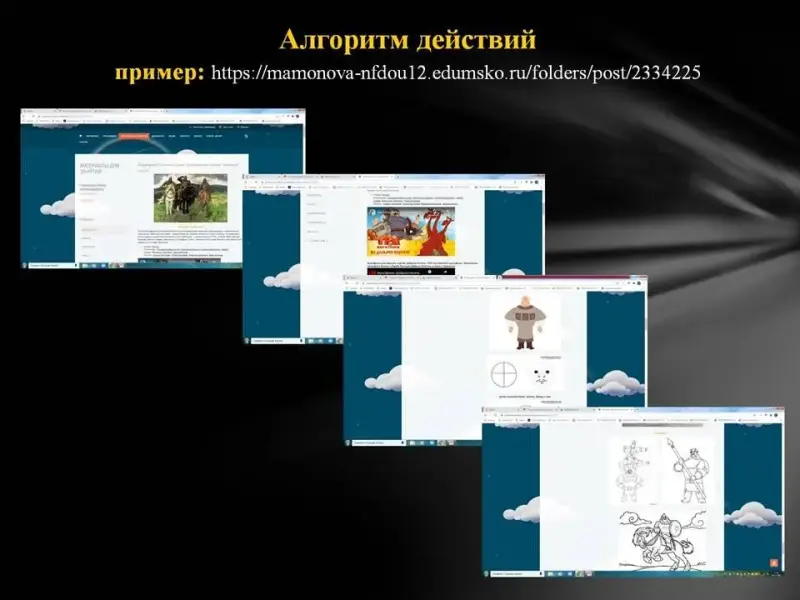Click the orange scroll-to-top button
The image size is (800, 600).
click(776, 565)
